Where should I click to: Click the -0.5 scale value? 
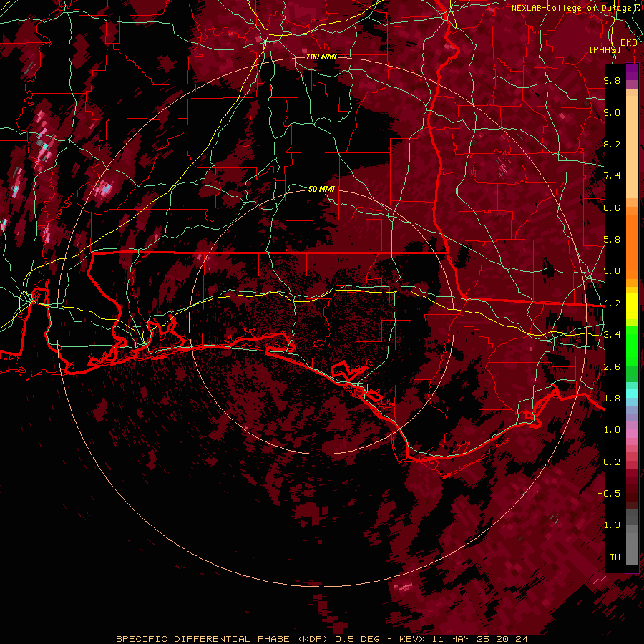tap(609, 494)
